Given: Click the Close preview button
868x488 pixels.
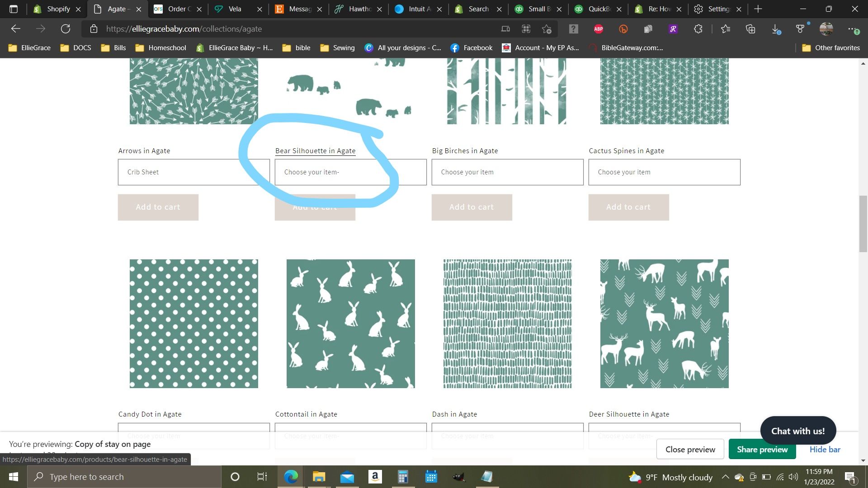Looking at the screenshot, I should [690, 450].
